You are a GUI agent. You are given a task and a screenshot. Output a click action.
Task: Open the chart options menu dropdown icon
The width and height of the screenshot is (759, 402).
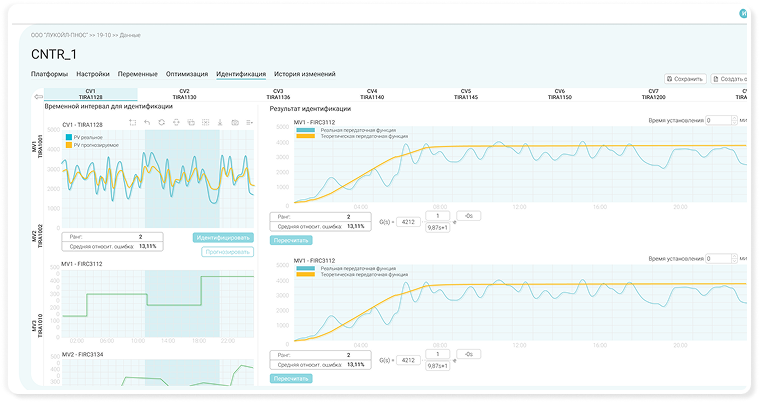click(x=249, y=123)
